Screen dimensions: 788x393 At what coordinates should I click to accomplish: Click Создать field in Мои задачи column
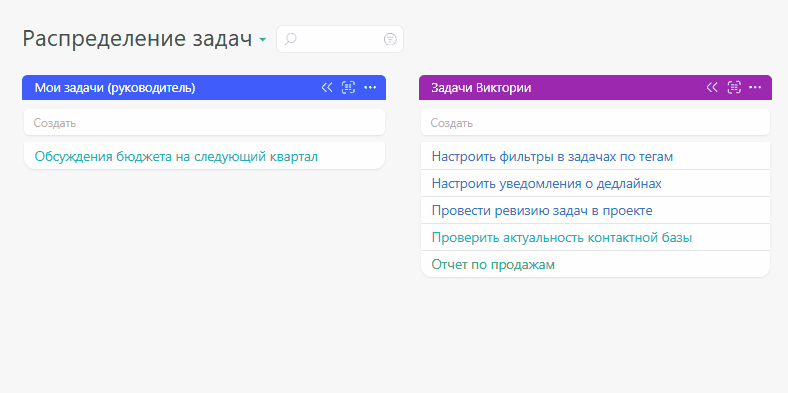[x=204, y=122]
